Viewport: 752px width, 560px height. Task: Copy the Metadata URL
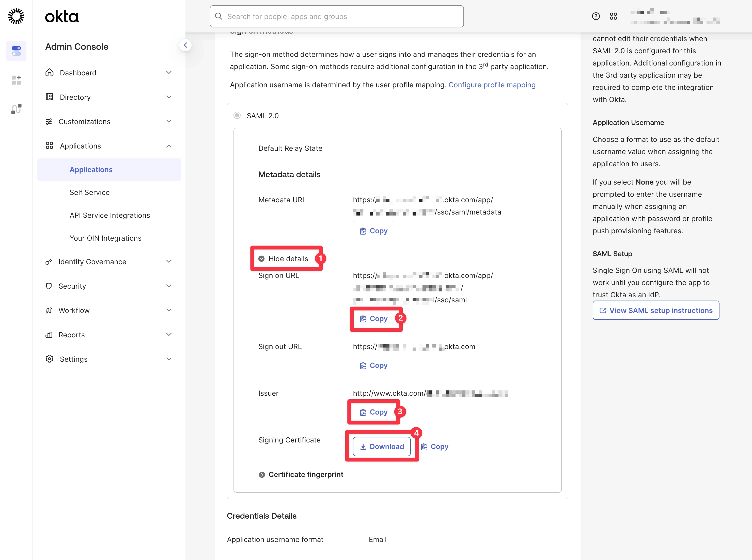373,231
